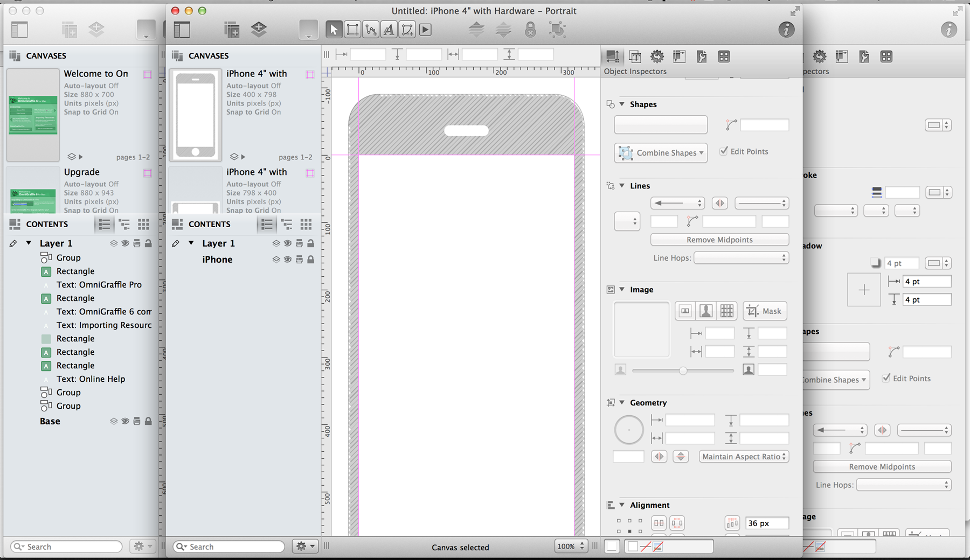
Task: Select the Welcome canvas thumbnail in back window
Action: [x=33, y=115]
